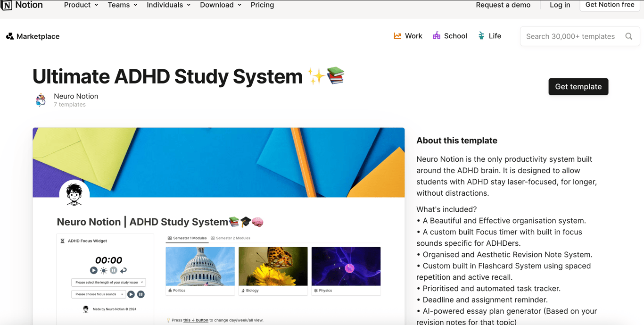Open the Marketplace home link
Screen dimensions: 644x325
click(33, 36)
